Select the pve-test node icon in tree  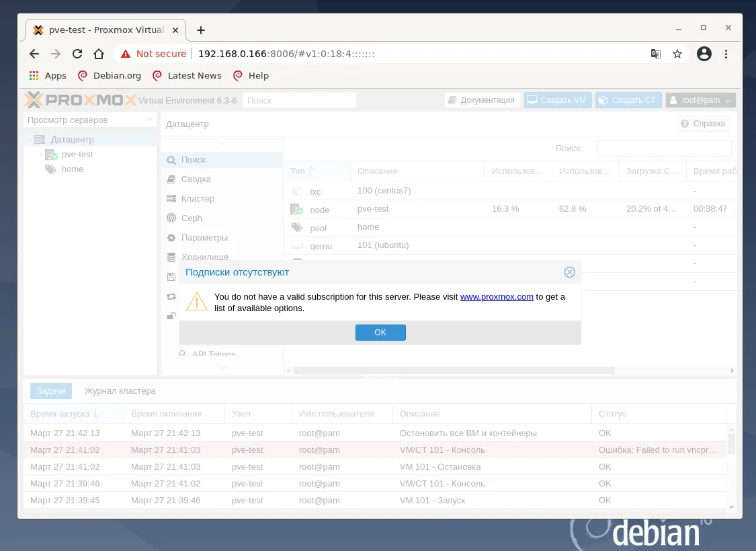(x=52, y=154)
